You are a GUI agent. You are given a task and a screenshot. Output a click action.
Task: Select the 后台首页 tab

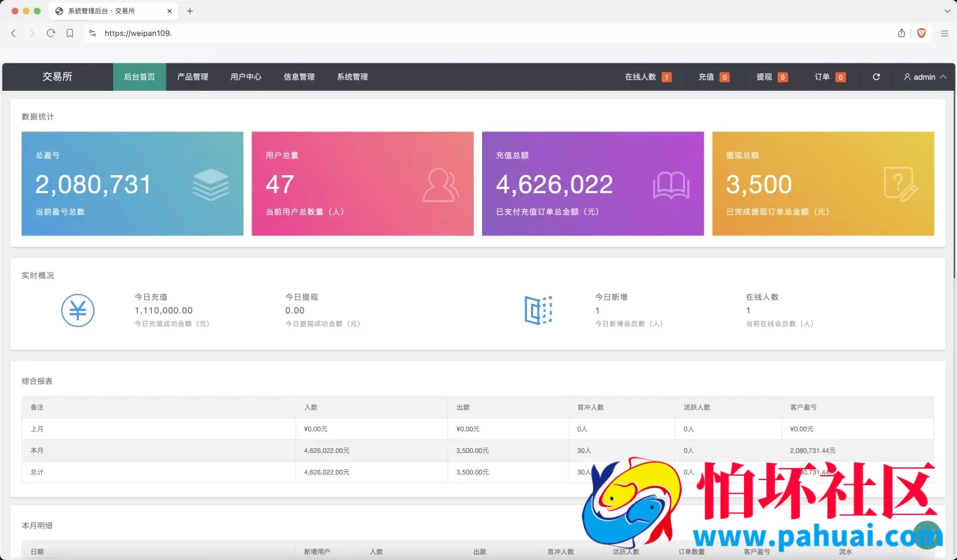(139, 77)
